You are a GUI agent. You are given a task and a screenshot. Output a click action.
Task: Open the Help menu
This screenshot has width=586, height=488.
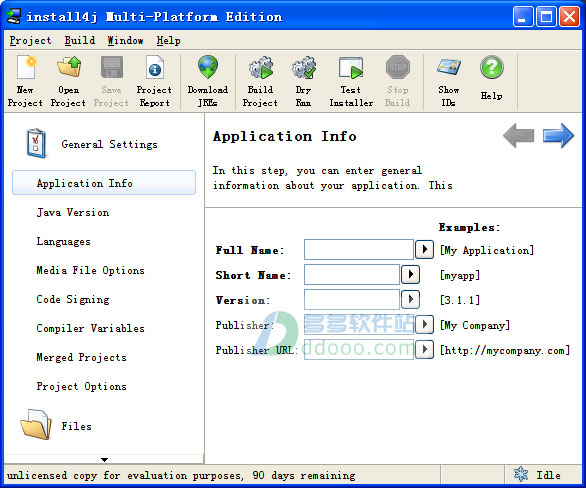pyautogui.click(x=168, y=40)
